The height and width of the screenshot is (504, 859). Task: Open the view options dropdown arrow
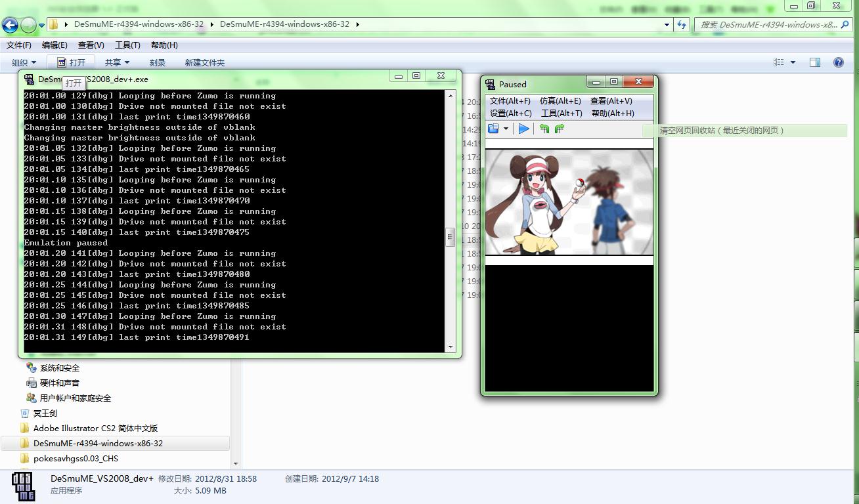click(793, 62)
